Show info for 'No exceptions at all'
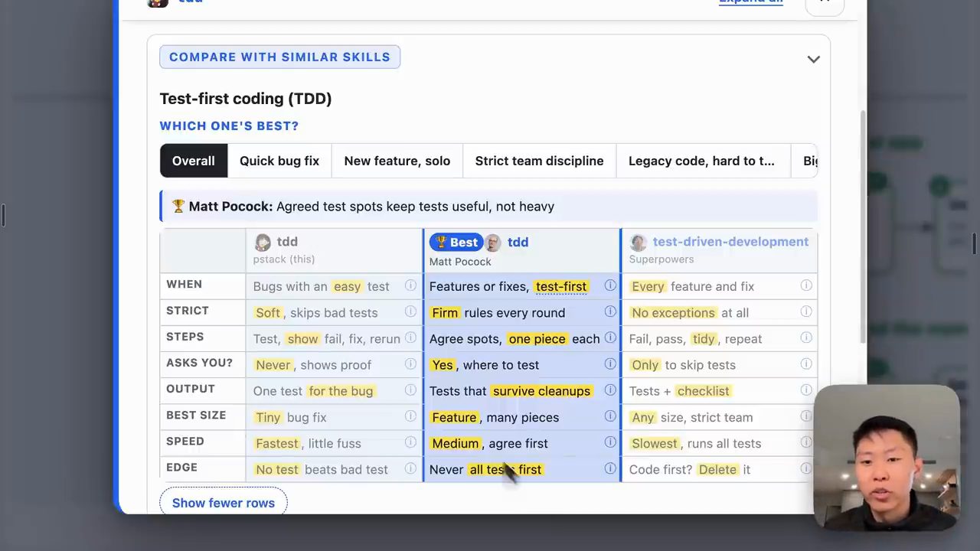980x551 pixels. [806, 311]
